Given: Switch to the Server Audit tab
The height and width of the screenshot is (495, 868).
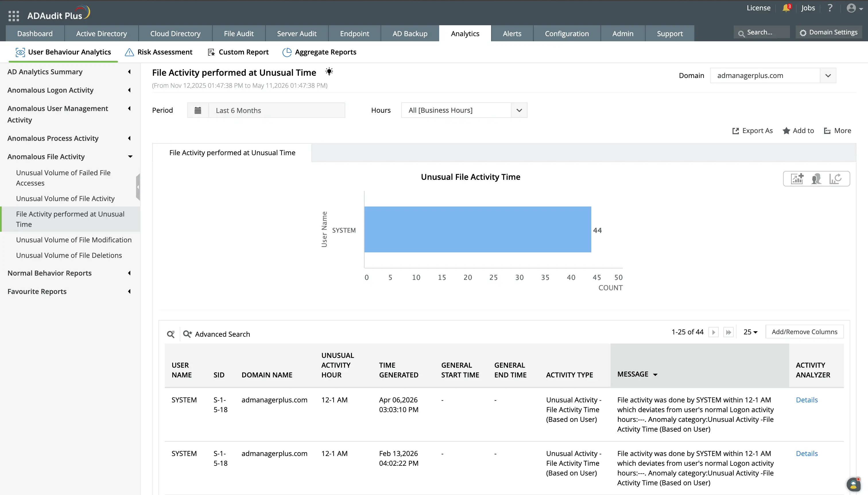Looking at the screenshot, I should (x=297, y=33).
